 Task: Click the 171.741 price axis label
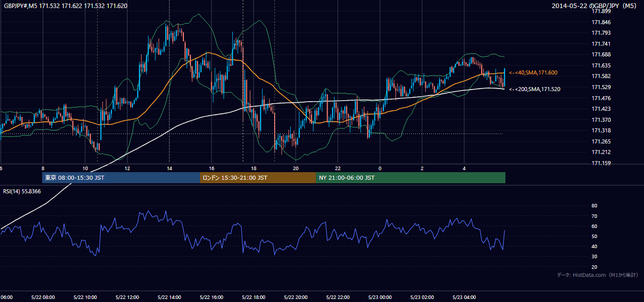[x=601, y=44]
